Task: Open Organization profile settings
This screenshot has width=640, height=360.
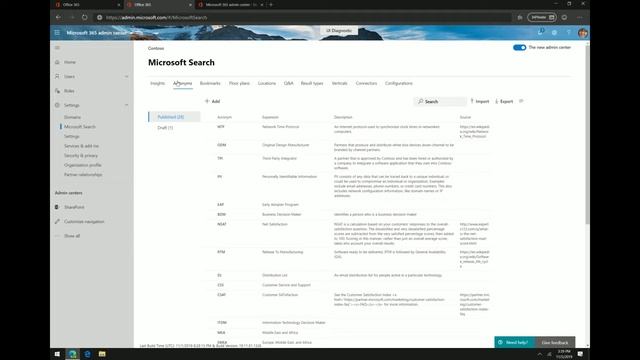Action: (82, 165)
